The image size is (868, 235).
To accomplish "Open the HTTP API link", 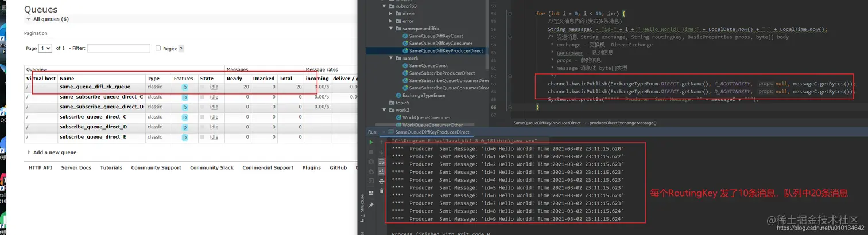I will pyautogui.click(x=40, y=168).
